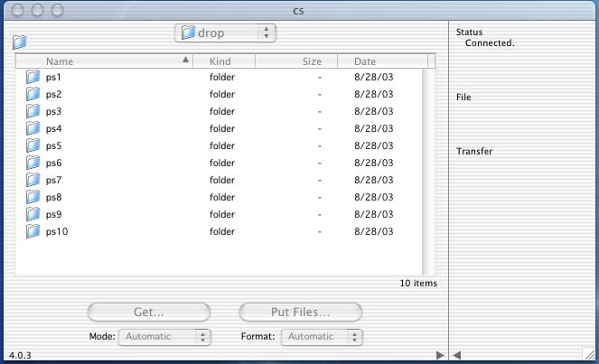Sort listing by Size column header

pos(296,61)
